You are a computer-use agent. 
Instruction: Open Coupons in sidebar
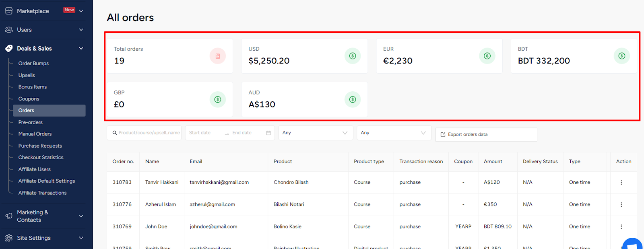click(29, 99)
